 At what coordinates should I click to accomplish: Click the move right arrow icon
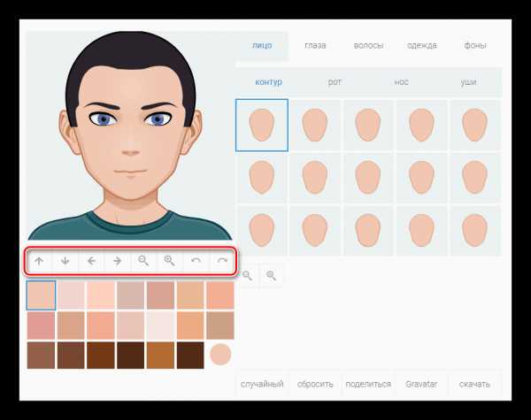[117, 261]
